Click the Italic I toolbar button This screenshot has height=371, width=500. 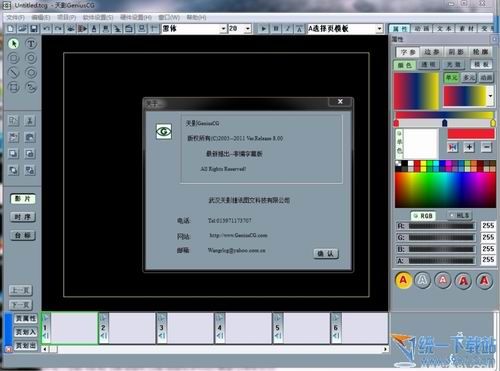coord(288,29)
